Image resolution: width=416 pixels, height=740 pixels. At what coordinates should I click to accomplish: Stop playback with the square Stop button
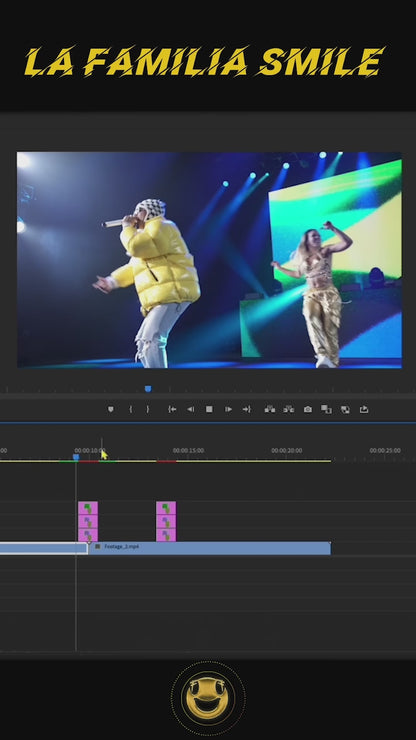click(209, 409)
